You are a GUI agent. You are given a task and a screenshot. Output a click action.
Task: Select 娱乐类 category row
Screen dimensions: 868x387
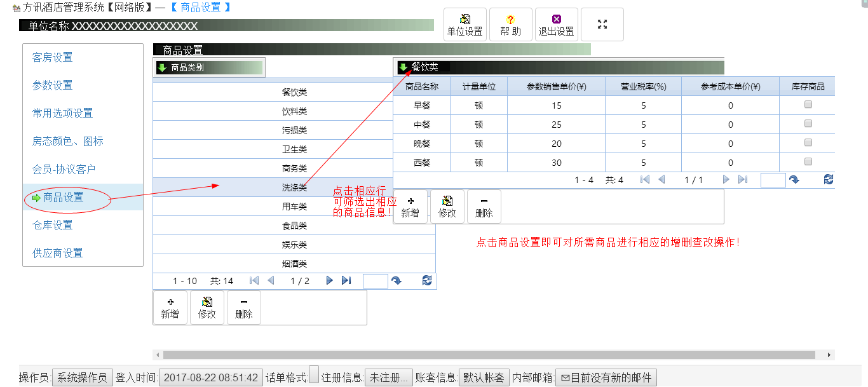294,245
